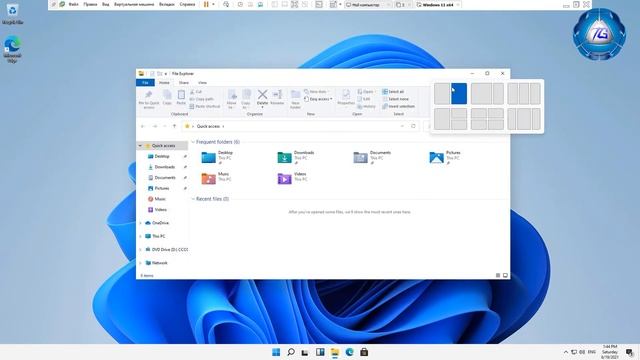Screen dimensions: 640x360
Task: Open the notifications icon in the taskbar corner
Action: 629,352
